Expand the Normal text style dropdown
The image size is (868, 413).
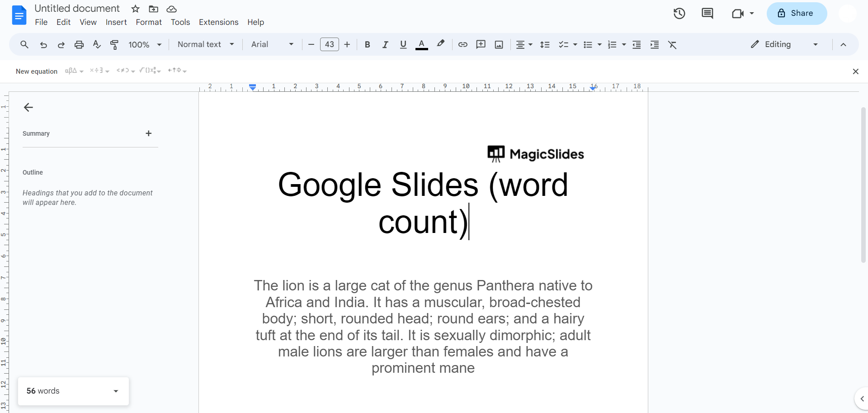(x=206, y=44)
